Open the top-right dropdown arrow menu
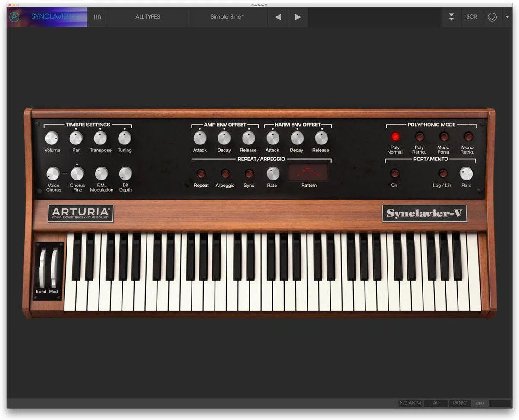The height and width of the screenshot is (420, 519). click(x=507, y=17)
